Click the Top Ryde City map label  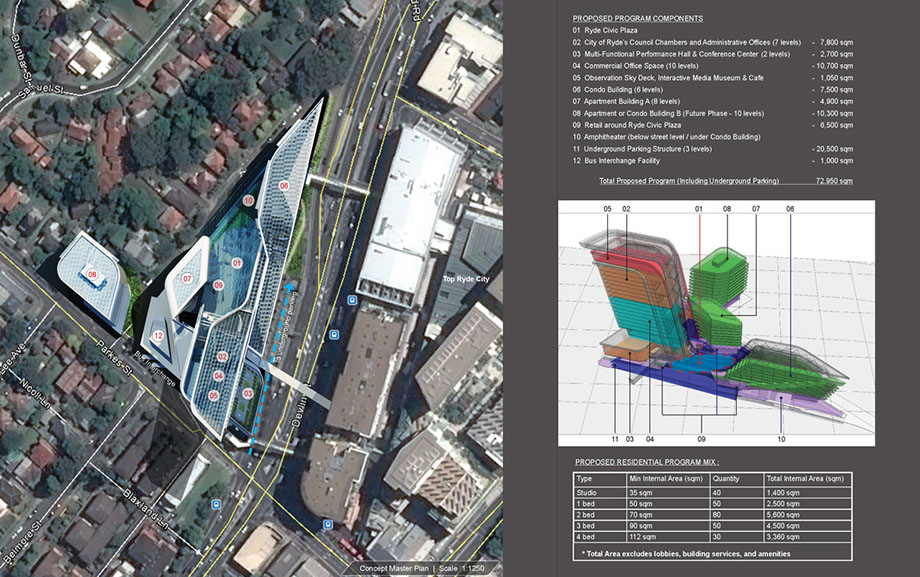coord(466,279)
